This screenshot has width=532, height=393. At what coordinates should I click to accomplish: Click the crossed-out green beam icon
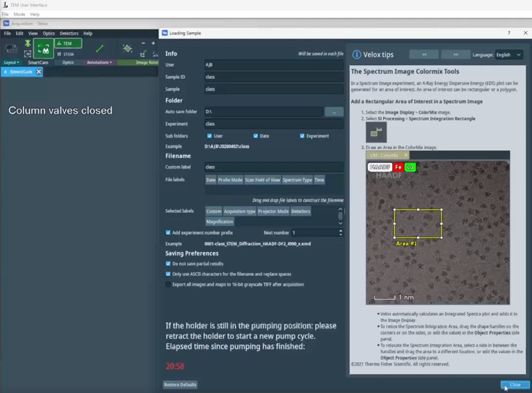point(27,43)
